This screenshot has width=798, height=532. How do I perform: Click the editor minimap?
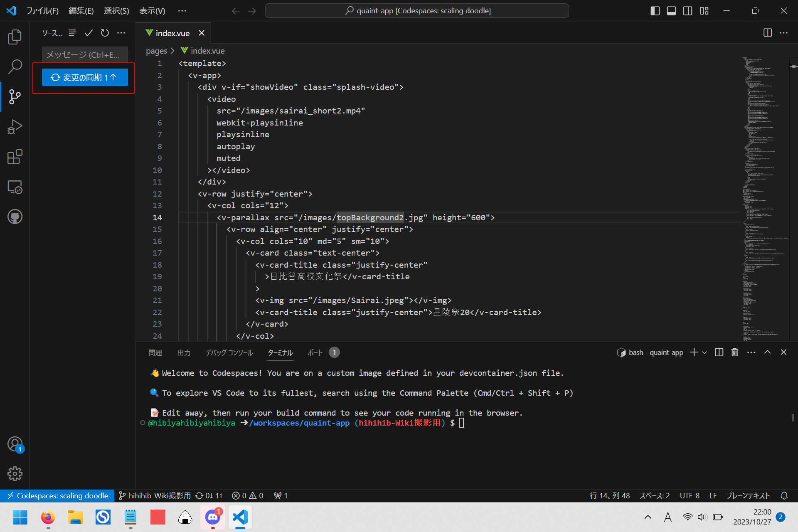point(765,199)
